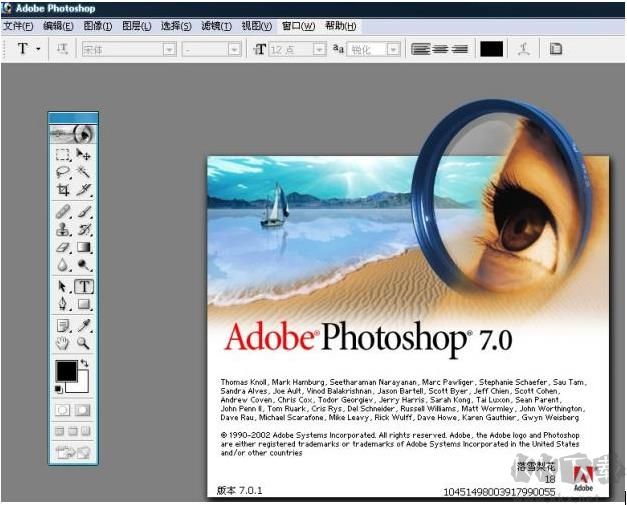This screenshot has height=505, width=627.
Task: Select the Clone Stamp tool
Action: [x=63, y=230]
